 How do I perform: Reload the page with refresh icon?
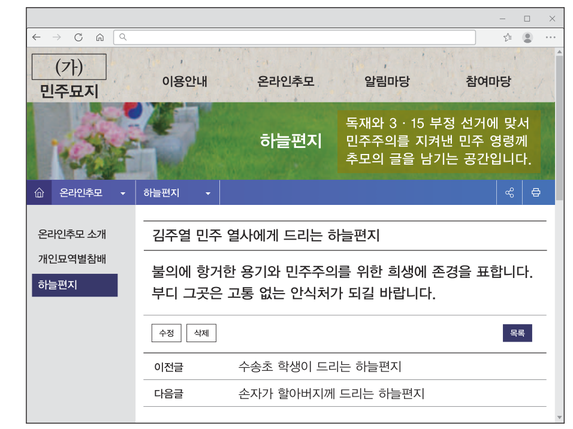[78, 37]
